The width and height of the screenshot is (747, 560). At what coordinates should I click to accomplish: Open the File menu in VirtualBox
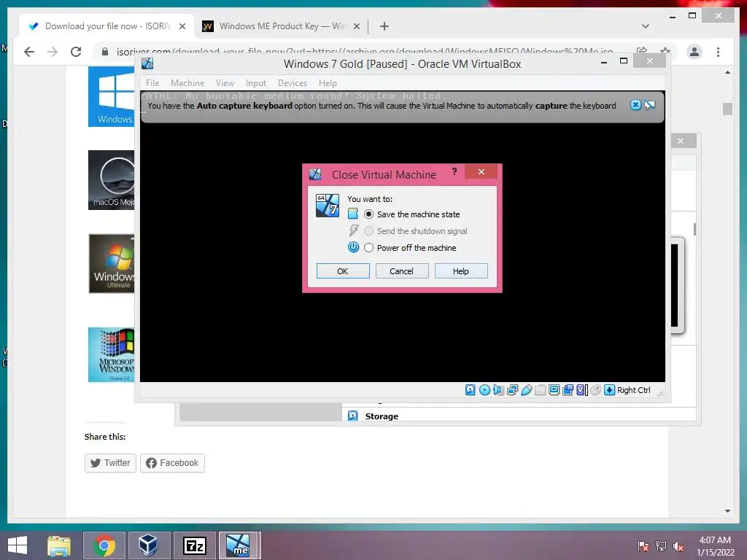coord(152,83)
